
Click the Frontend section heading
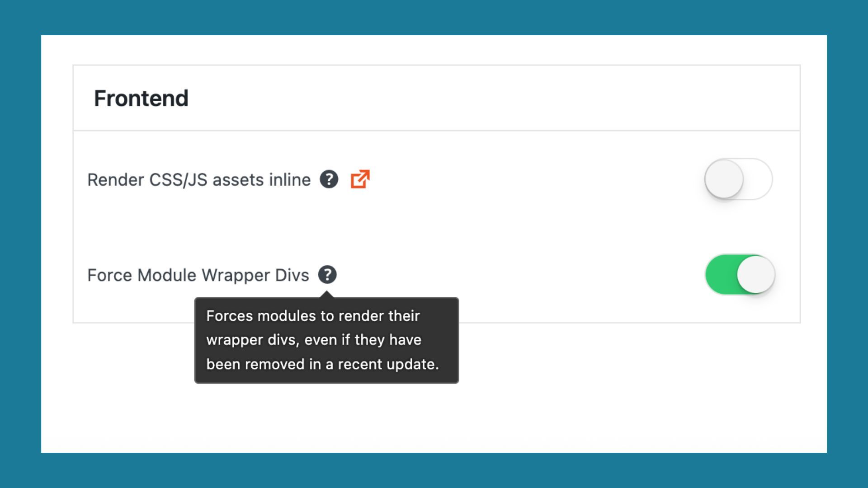point(141,99)
